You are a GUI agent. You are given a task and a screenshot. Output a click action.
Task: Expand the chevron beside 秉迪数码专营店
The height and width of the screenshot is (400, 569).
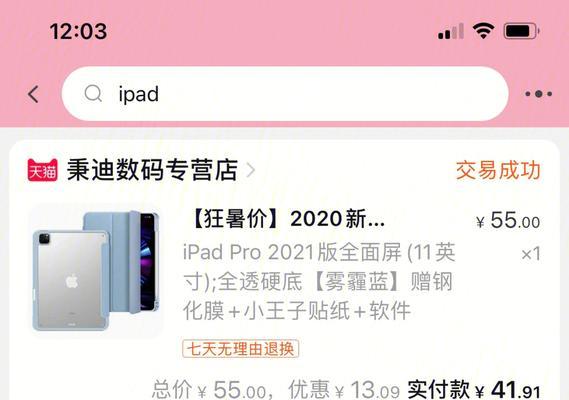point(250,170)
